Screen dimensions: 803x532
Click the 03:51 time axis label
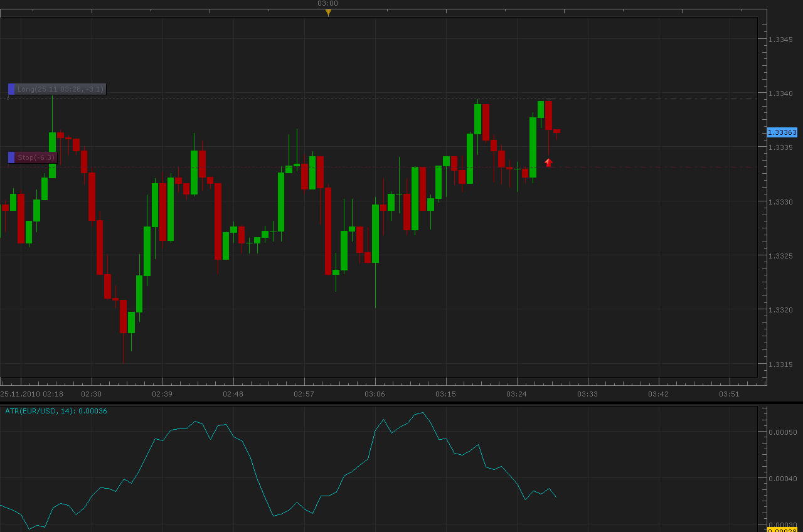pos(729,394)
